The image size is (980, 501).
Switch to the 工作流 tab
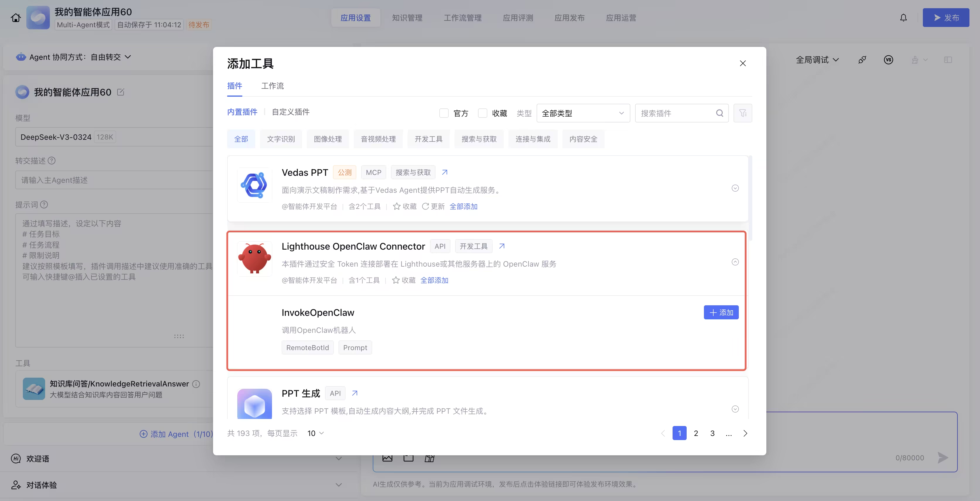(272, 86)
